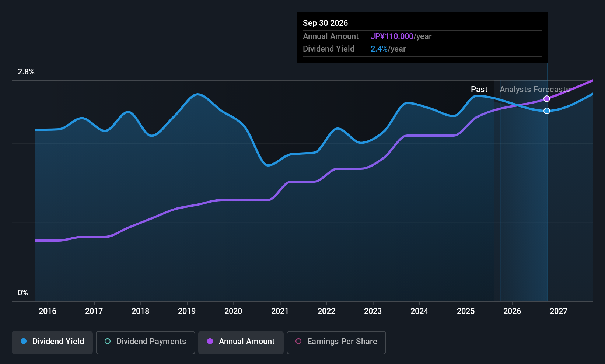Click the Analysts Forecasts label
Image resolution: width=605 pixels, height=364 pixels.
534,90
